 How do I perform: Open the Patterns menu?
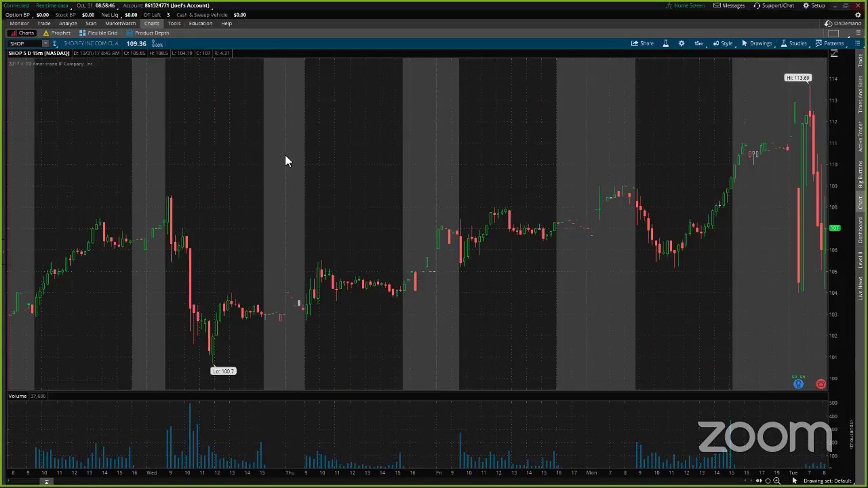pyautogui.click(x=829, y=43)
